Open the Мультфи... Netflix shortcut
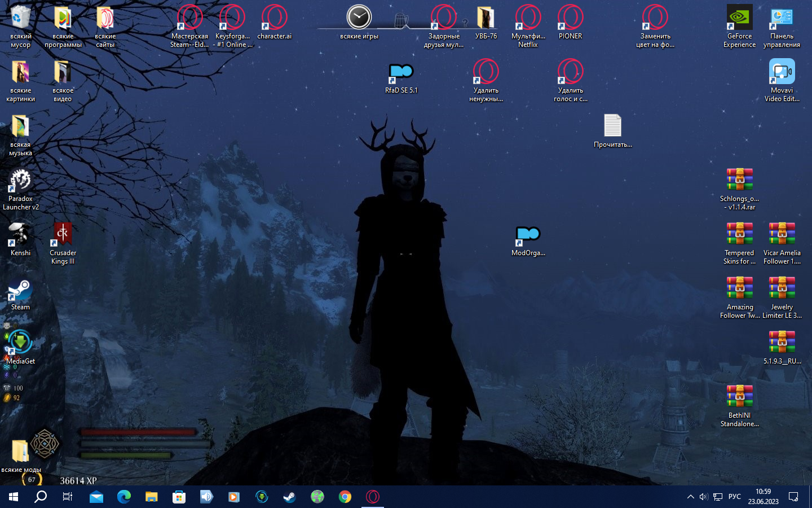Image resolution: width=812 pixels, height=508 pixels. pyautogui.click(x=528, y=26)
